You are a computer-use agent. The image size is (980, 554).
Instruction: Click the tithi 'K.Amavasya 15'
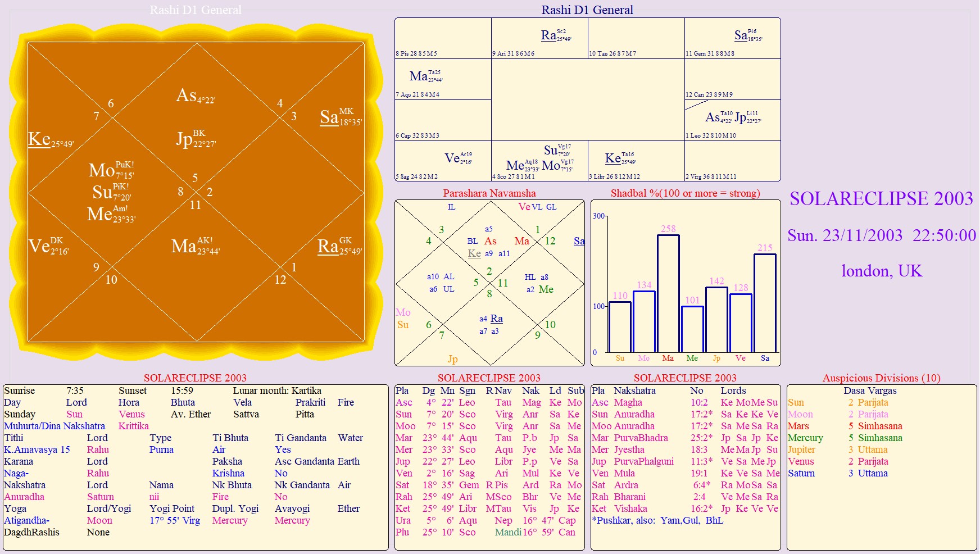pos(37,449)
